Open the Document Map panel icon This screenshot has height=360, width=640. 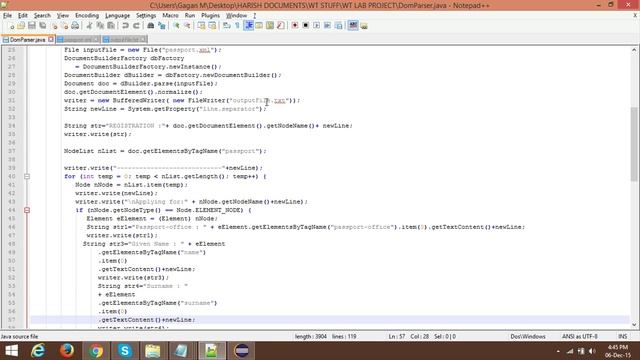(x=270, y=26)
